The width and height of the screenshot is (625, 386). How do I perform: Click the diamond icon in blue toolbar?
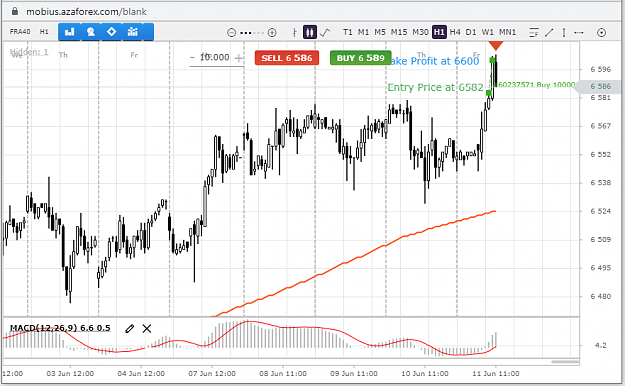[111, 32]
